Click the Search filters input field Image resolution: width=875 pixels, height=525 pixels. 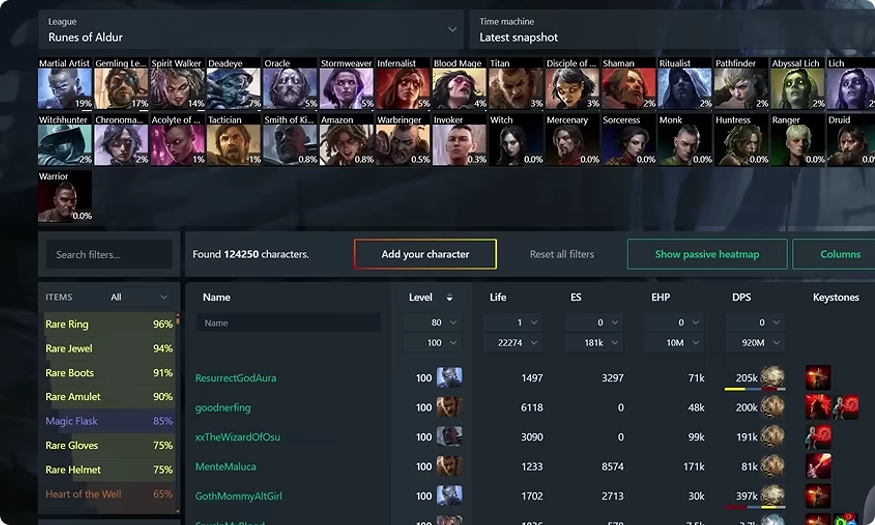(x=109, y=254)
